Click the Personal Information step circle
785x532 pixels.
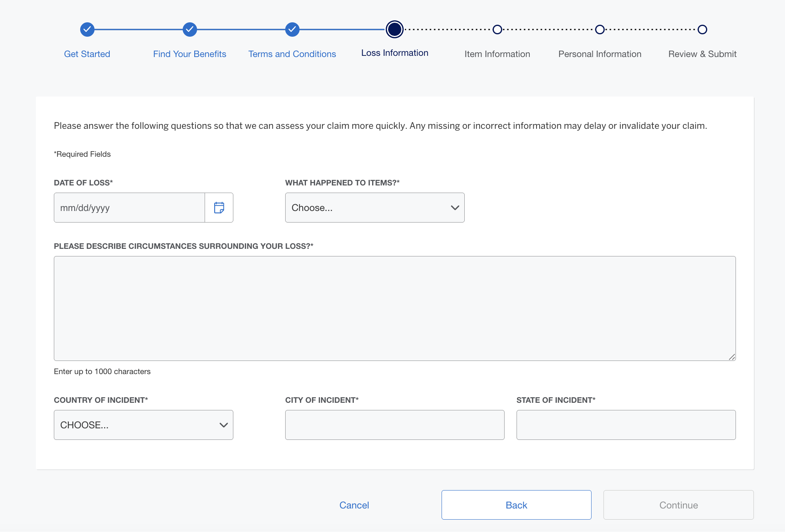(600, 29)
